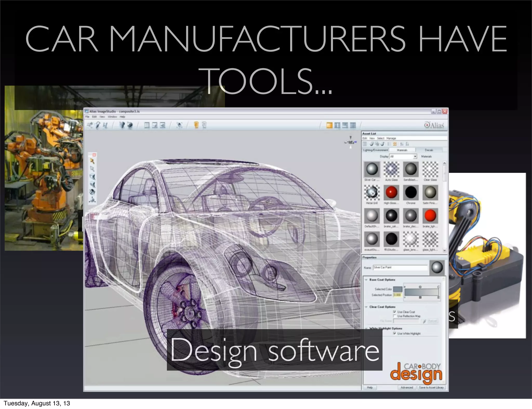Viewport: 532px width, 409px height.
Task: Select the DefaultShader material thumbnail
Action: (x=372, y=216)
